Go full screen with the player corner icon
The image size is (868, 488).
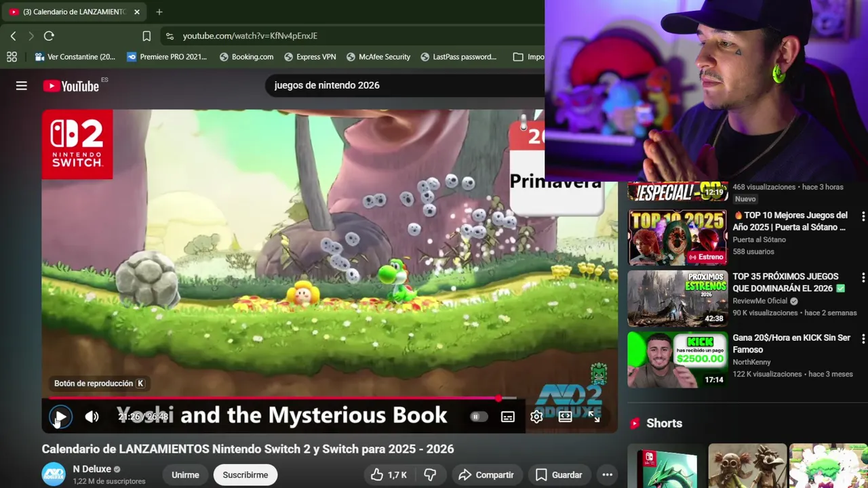pyautogui.click(x=594, y=417)
